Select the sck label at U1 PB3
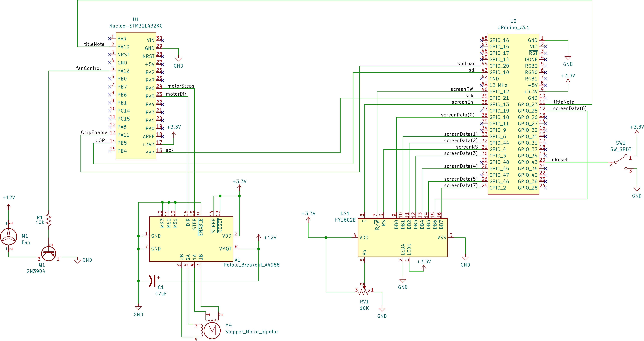Screen dimensions: 644x341 [x=170, y=150]
